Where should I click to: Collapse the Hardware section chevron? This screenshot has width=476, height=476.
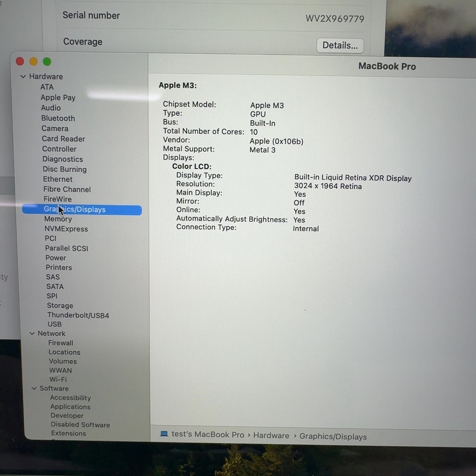pos(23,76)
